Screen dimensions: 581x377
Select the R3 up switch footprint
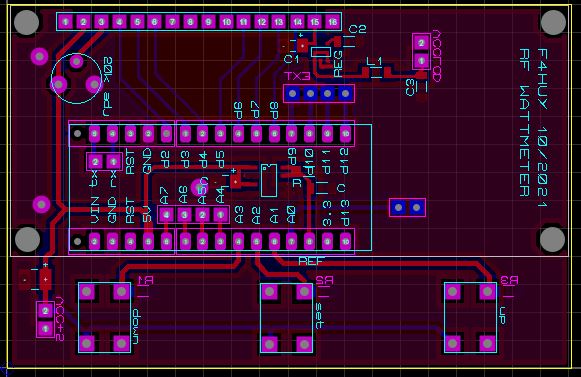tap(470, 318)
